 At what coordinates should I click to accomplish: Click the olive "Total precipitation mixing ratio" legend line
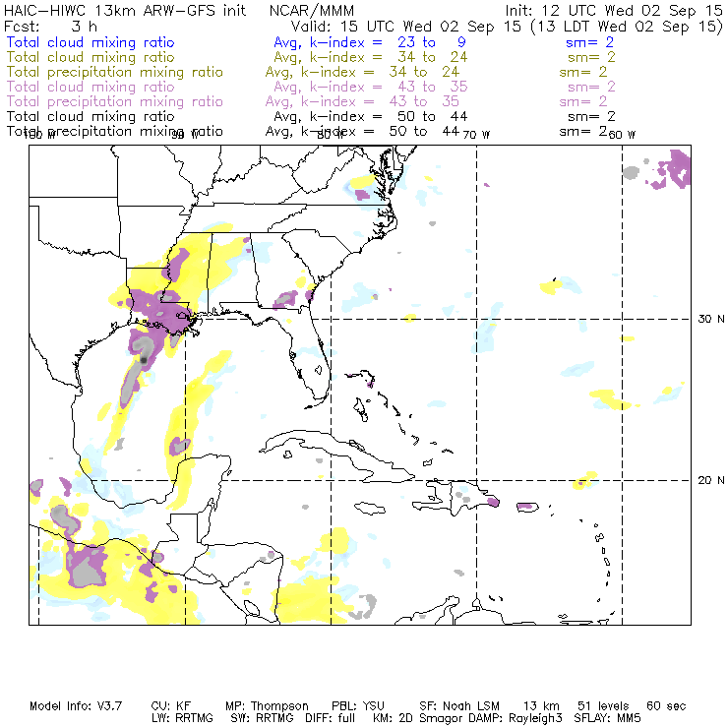coord(115,72)
